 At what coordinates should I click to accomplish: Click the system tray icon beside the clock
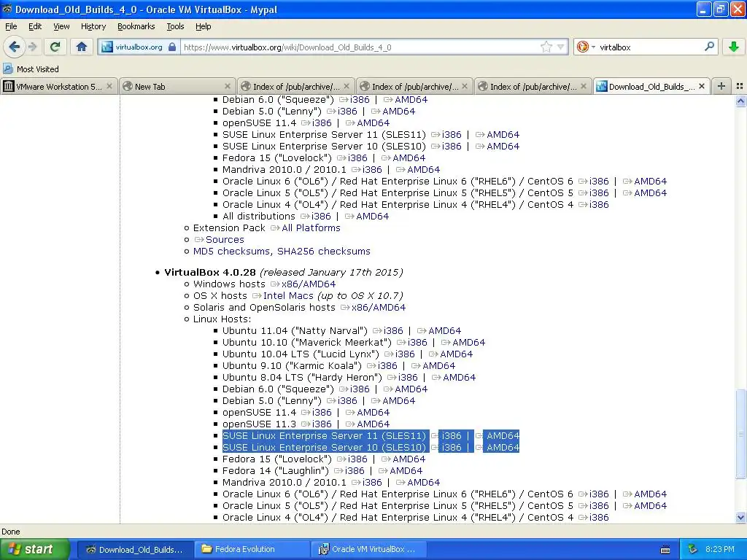(693, 549)
